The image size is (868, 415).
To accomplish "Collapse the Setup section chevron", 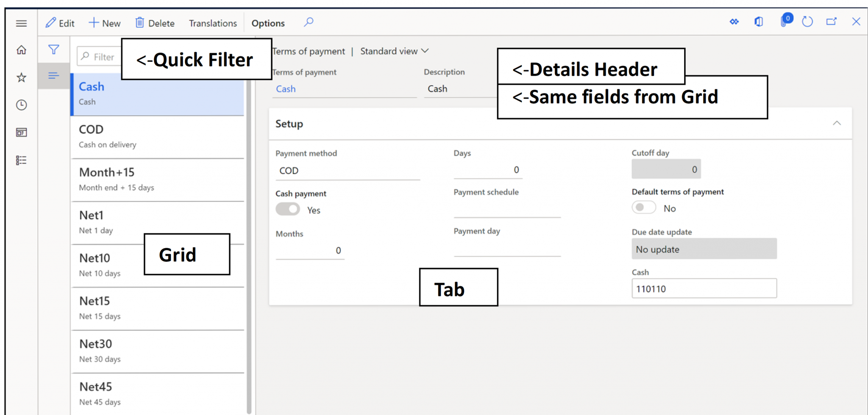I will [x=837, y=123].
